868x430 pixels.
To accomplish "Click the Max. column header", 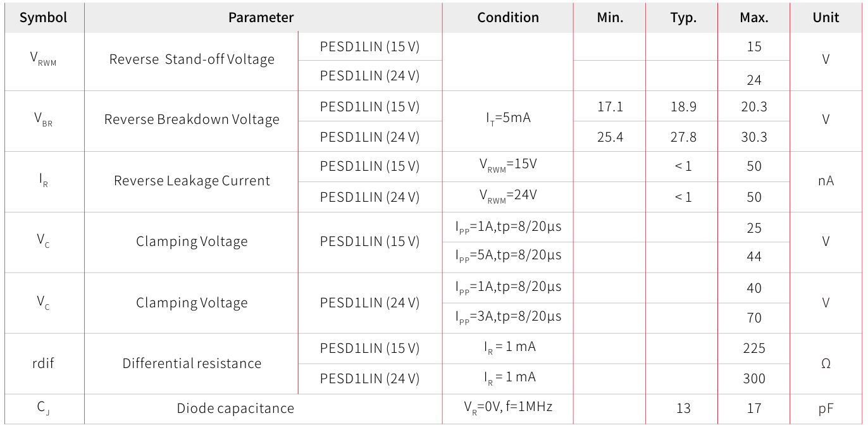I will click(x=753, y=18).
